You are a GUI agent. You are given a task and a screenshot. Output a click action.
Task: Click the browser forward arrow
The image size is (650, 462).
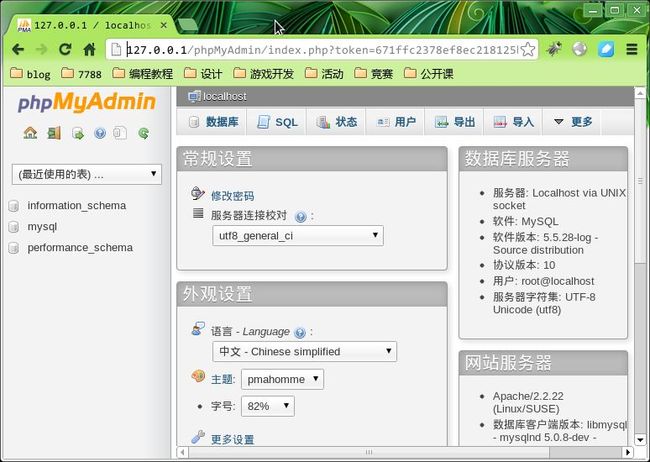point(41,50)
